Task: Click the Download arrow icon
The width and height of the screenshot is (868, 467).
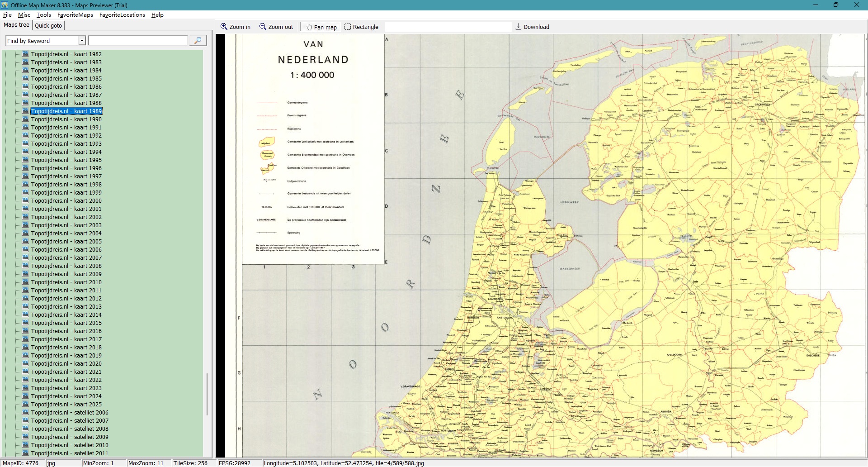Action: point(519,27)
